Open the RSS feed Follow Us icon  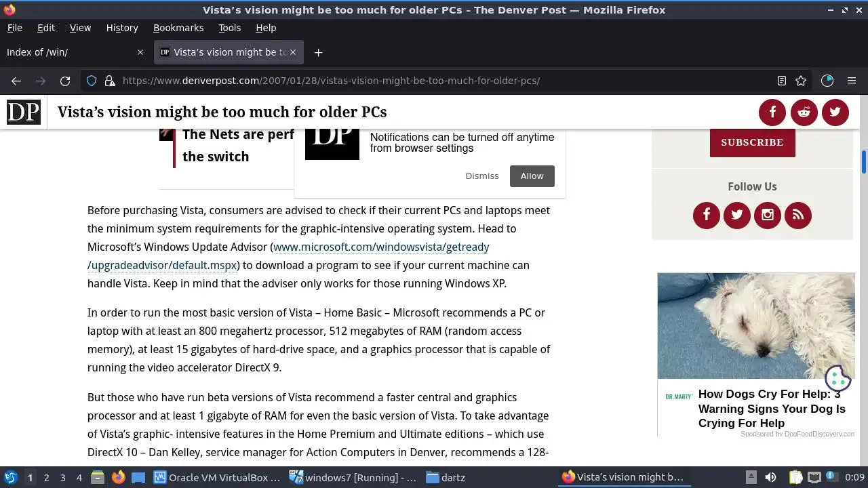[798, 216]
